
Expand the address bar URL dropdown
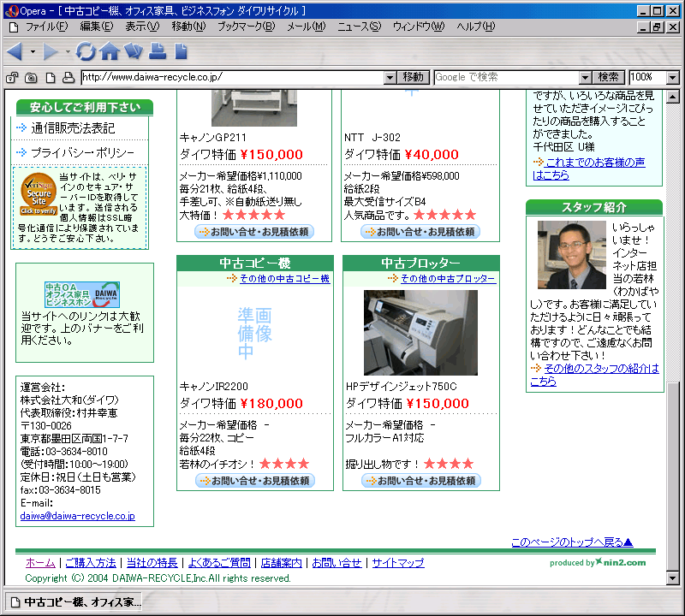point(390,78)
